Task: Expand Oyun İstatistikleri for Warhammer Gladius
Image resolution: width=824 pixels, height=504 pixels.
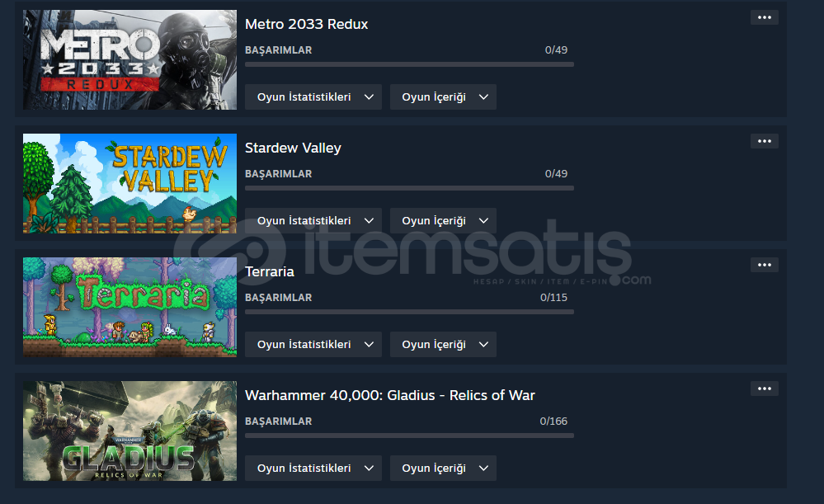Action: pyautogui.click(x=313, y=469)
